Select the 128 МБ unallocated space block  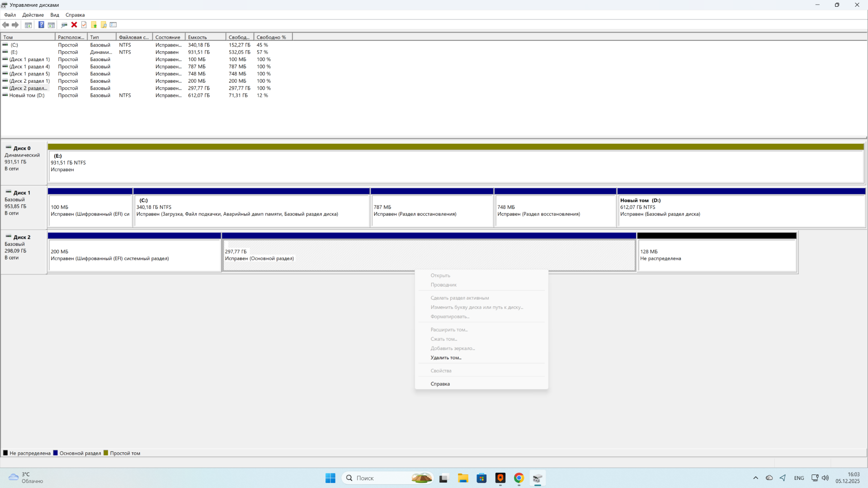(x=717, y=255)
